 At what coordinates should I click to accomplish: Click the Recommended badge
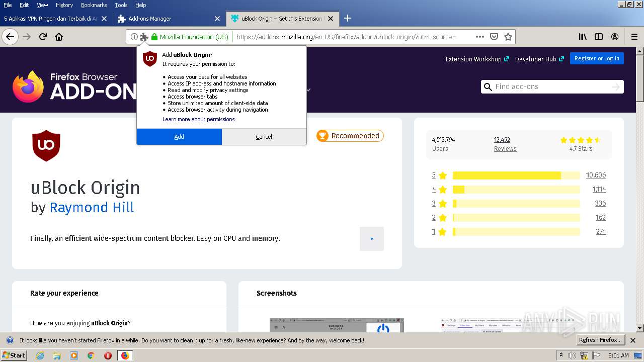(x=350, y=136)
